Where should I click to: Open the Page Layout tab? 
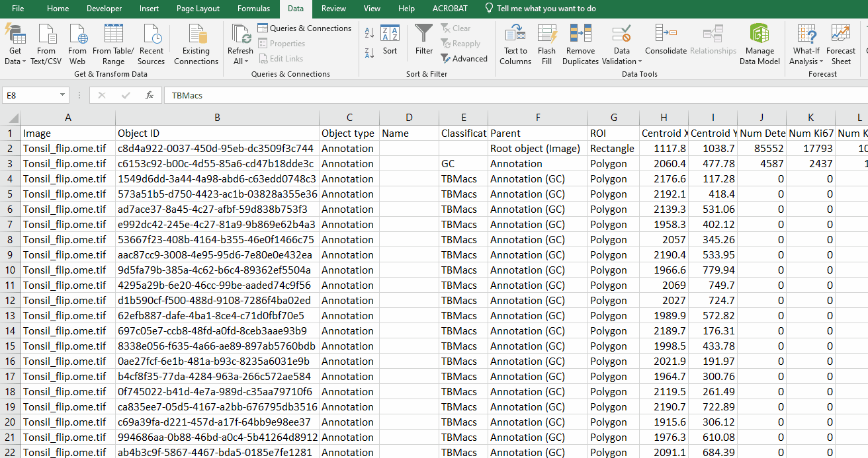coord(198,9)
